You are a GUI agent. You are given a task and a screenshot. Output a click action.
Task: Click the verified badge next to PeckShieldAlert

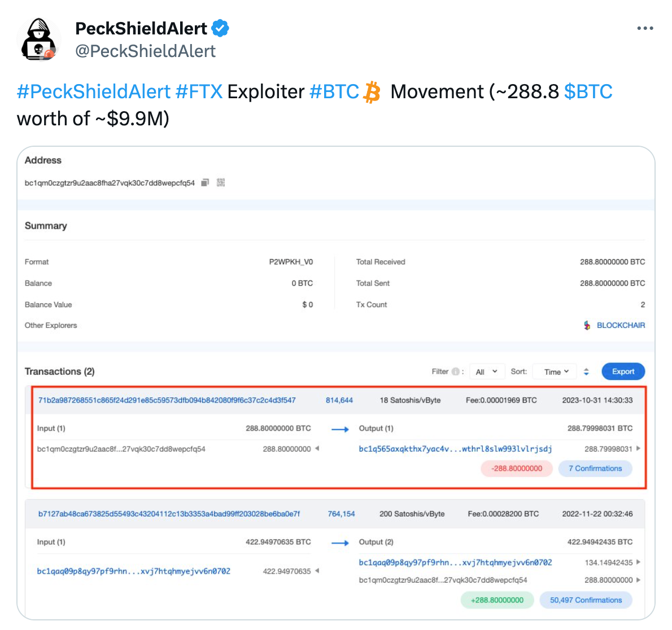tap(220, 28)
